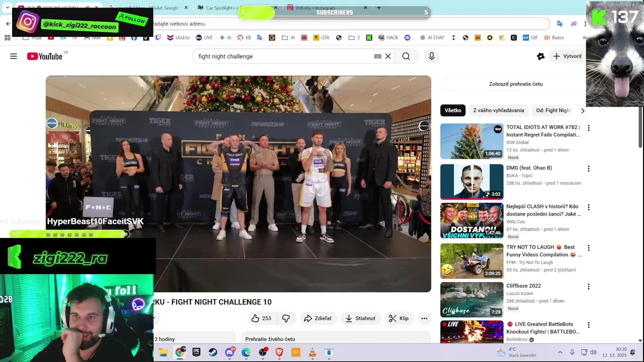Open the AI CHAT bookmark
644x362 pixels.
pos(432,38)
